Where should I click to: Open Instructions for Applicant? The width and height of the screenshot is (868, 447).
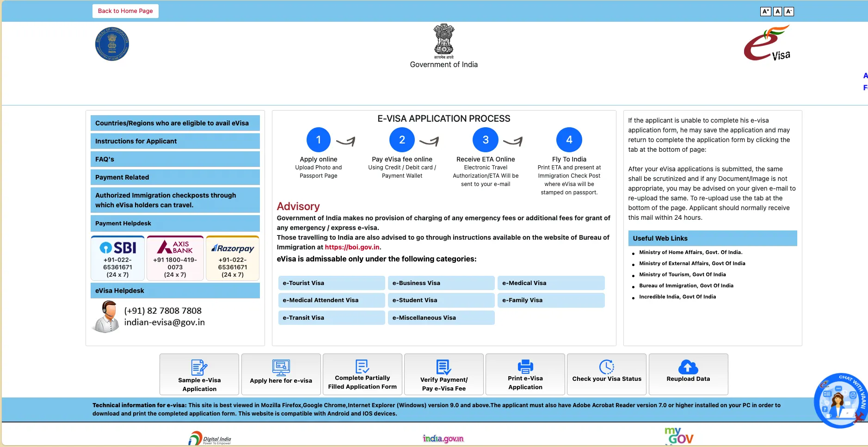175,141
